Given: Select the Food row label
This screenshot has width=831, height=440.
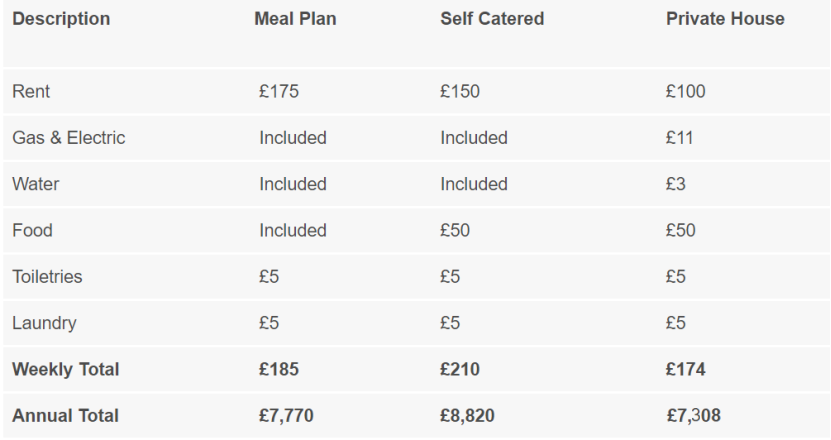Looking at the screenshot, I should click(x=32, y=230).
